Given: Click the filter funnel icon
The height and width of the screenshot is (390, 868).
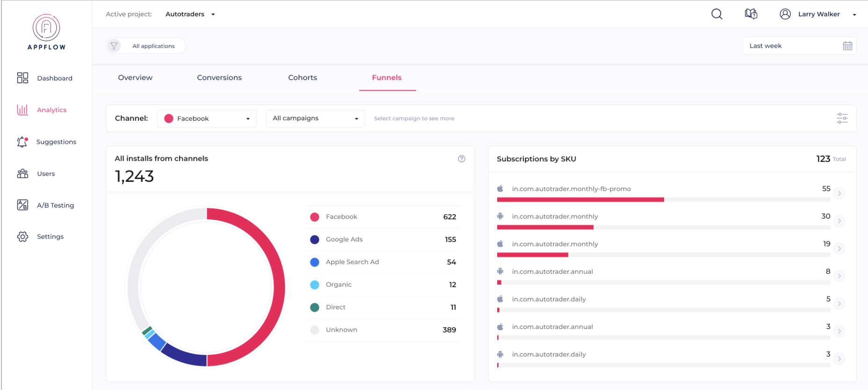Looking at the screenshot, I should click(x=114, y=46).
